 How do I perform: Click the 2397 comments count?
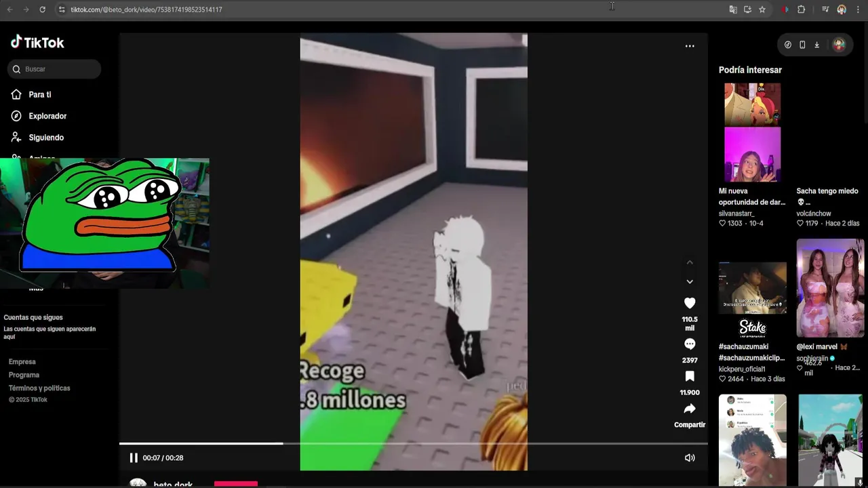690,361
